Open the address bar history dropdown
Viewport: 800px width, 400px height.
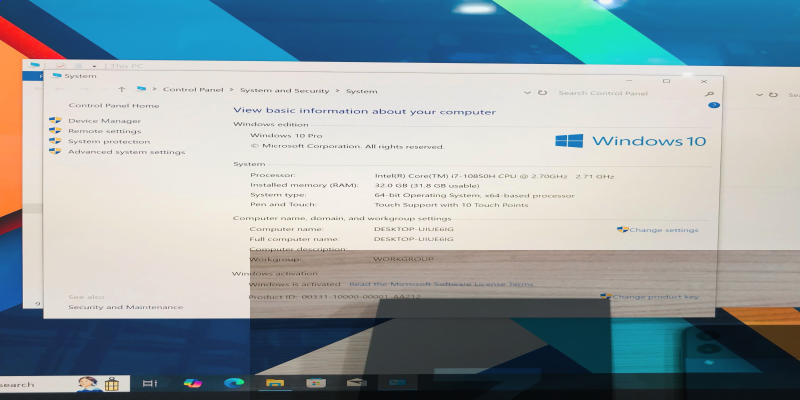(x=527, y=93)
